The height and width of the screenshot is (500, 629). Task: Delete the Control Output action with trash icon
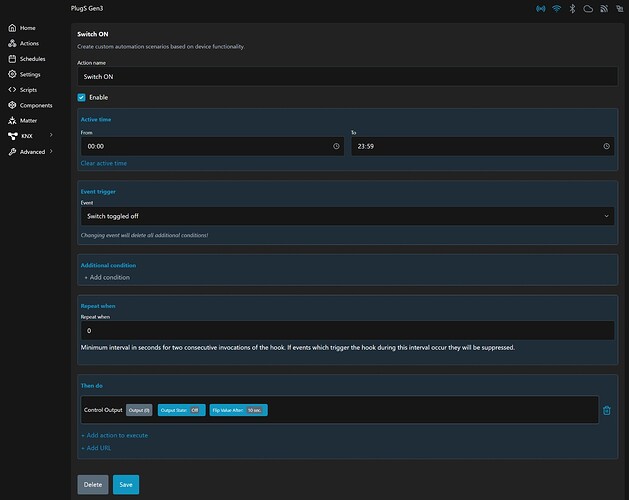pos(607,410)
